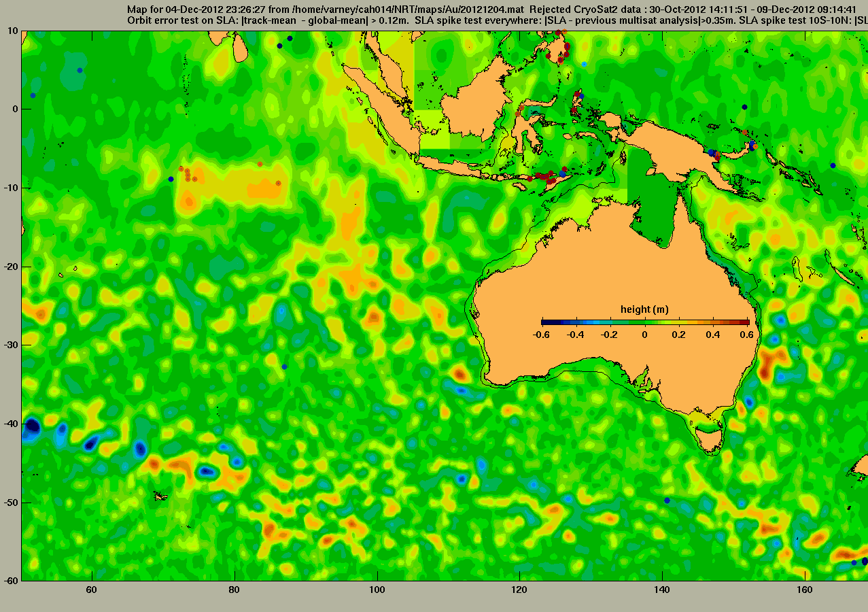The image size is (868, 612).
Task: Click the longitude axis label 100
Action: coord(377,590)
